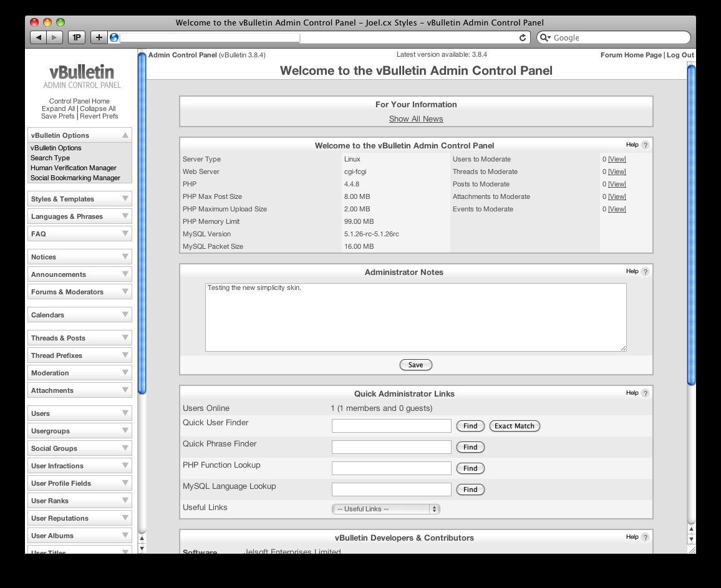
Task: Expand the User Ranks group
Action: pyautogui.click(x=125, y=500)
